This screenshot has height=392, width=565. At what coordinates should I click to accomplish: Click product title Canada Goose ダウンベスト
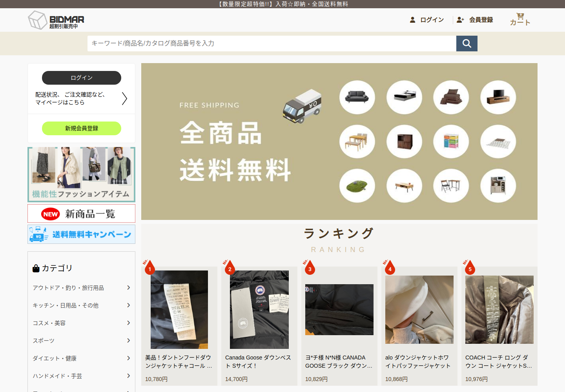[258, 361]
